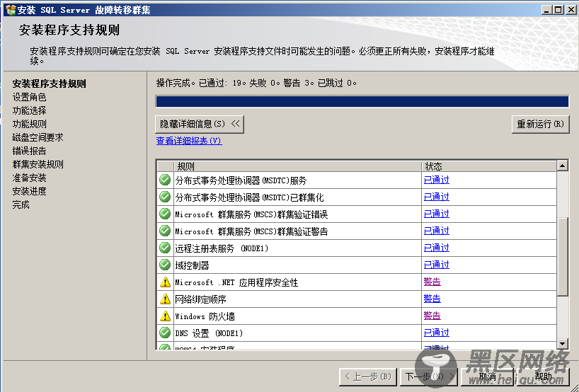The height and width of the screenshot is (392, 579).
Task: Select 安装程序支持规则 step in sidebar
Action: point(49,83)
